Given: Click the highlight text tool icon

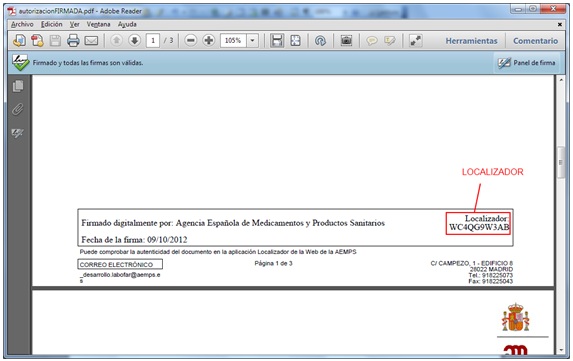Looking at the screenshot, I should tap(390, 40).
